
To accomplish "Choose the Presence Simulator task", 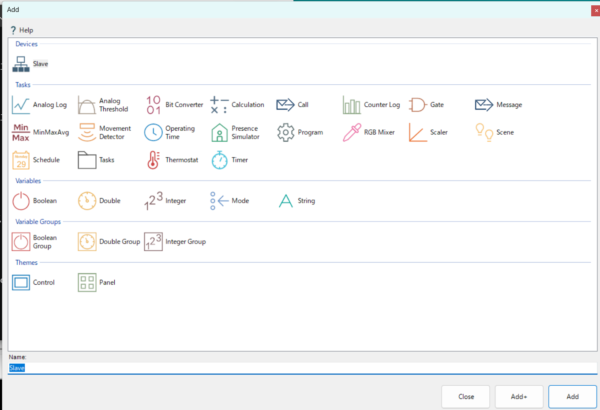I will coord(219,132).
